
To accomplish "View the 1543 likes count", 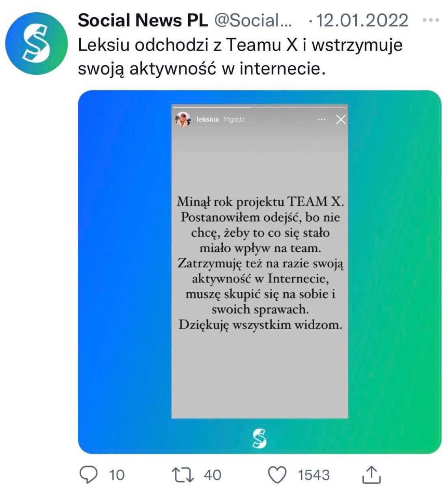I will [314, 475].
